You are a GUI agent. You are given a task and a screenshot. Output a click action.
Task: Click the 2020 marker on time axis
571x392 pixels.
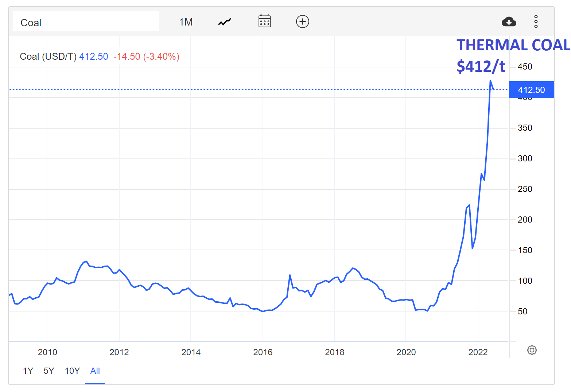[x=406, y=352]
